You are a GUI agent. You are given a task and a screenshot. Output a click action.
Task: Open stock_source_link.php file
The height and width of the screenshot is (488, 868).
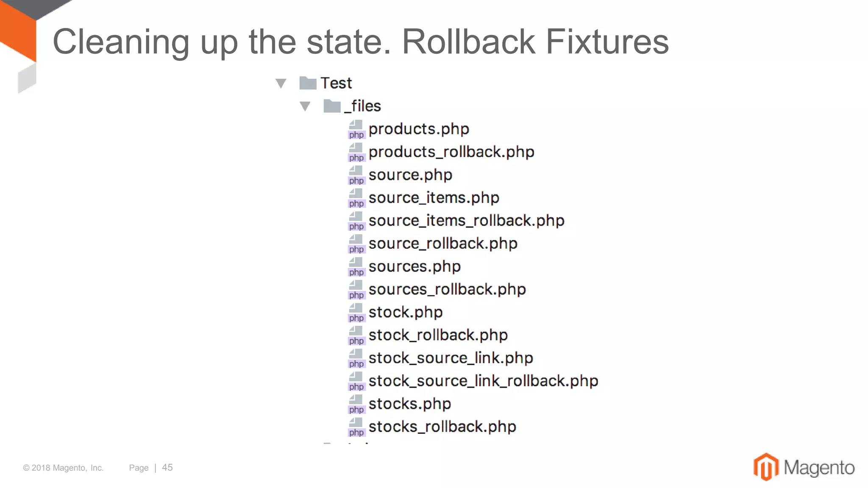point(451,358)
